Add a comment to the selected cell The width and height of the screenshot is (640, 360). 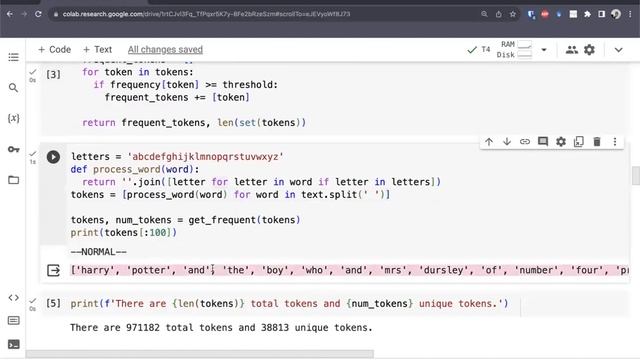point(543,142)
